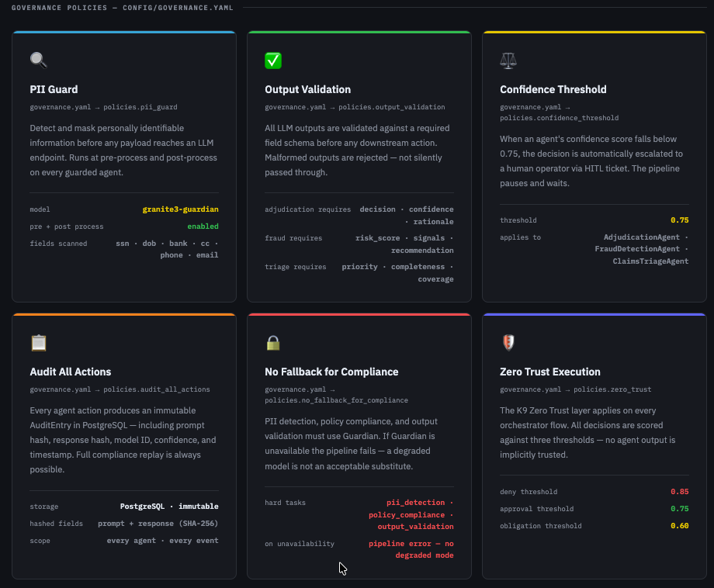Click the 'prompt + response (SHA-256)' value
Screen dimensions: 714x588
coord(158,524)
